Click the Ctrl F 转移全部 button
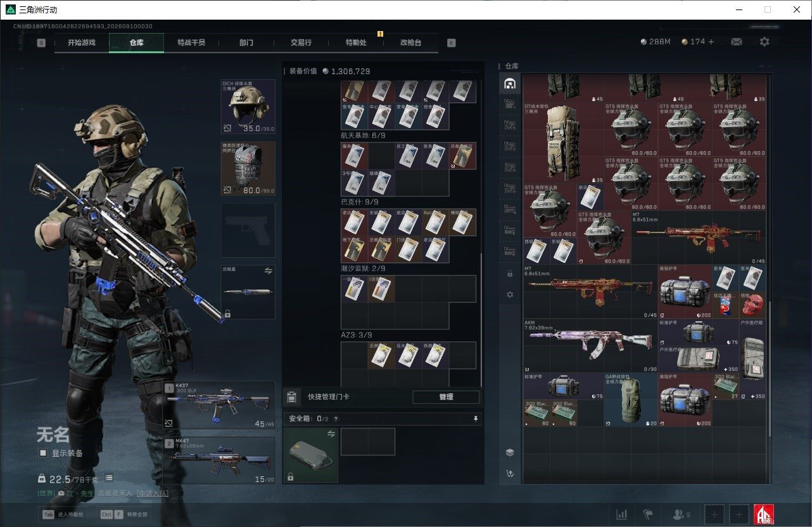 124,514
